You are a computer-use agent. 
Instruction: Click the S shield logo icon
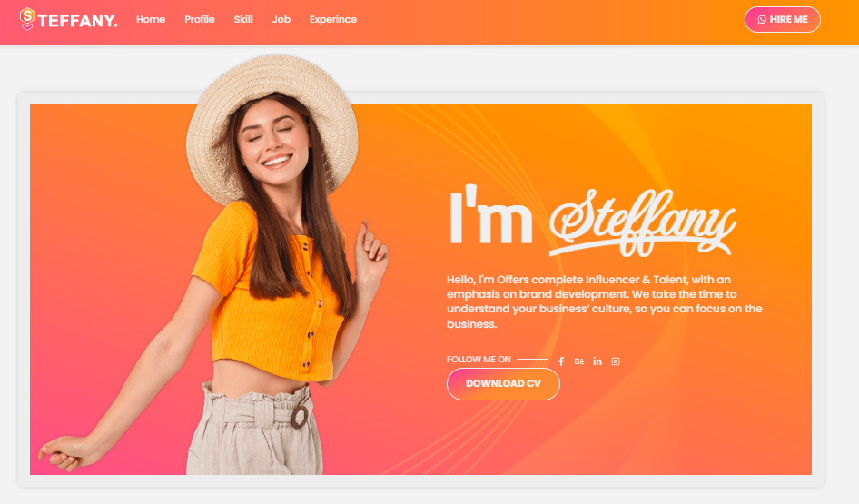27,19
